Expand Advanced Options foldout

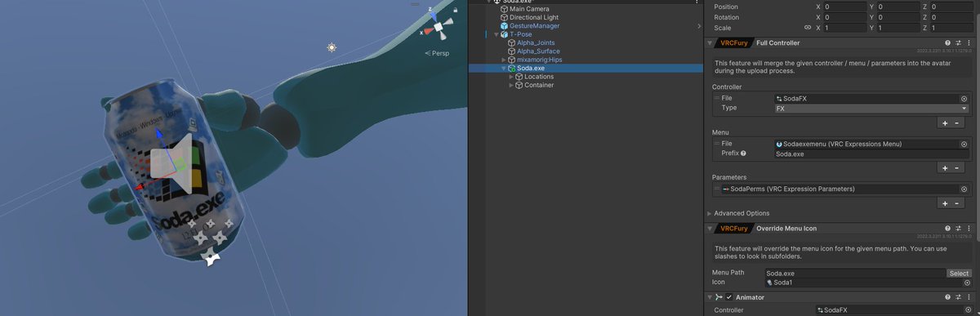708,213
